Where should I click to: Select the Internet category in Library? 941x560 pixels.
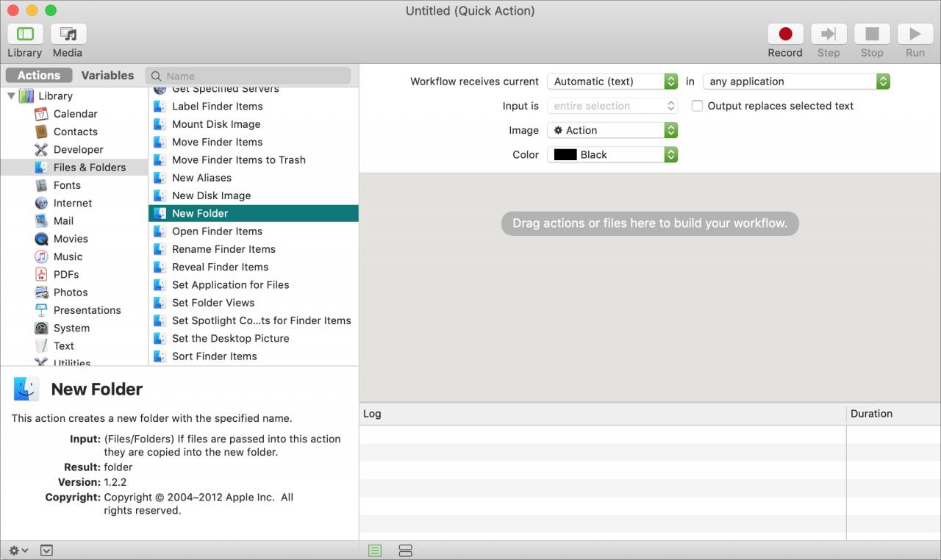[73, 203]
